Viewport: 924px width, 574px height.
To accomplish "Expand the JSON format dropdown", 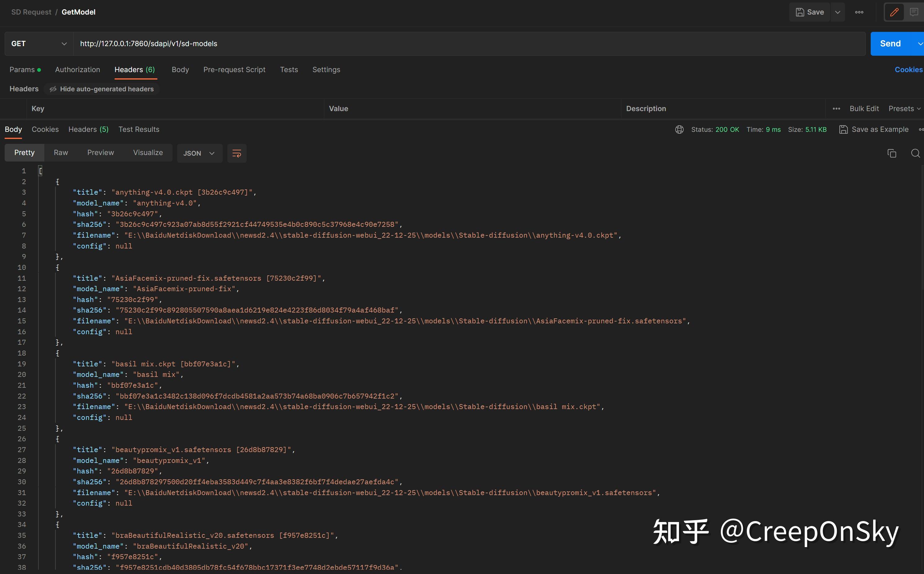I will 199,153.
